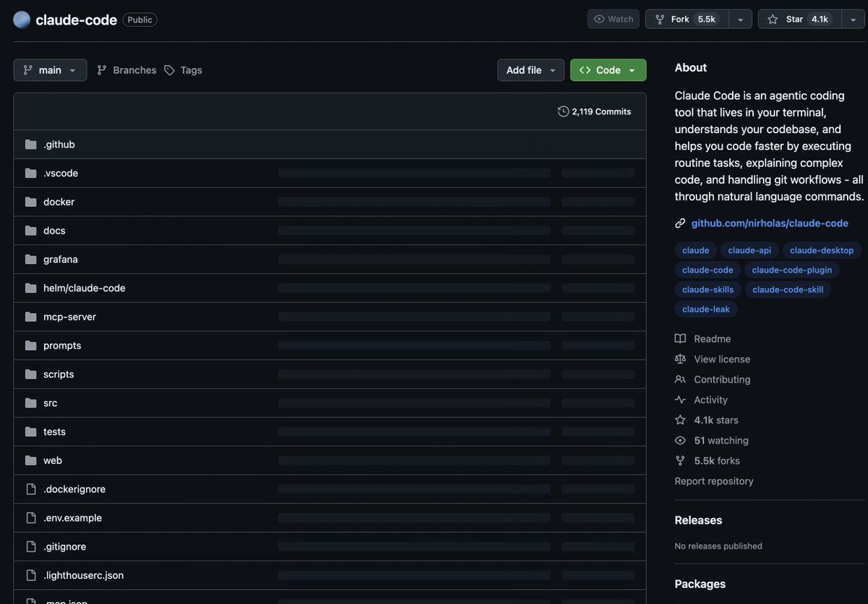Click the folder icon beside scripts
The width and height of the screenshot is (868, 604).
(30, 374)
